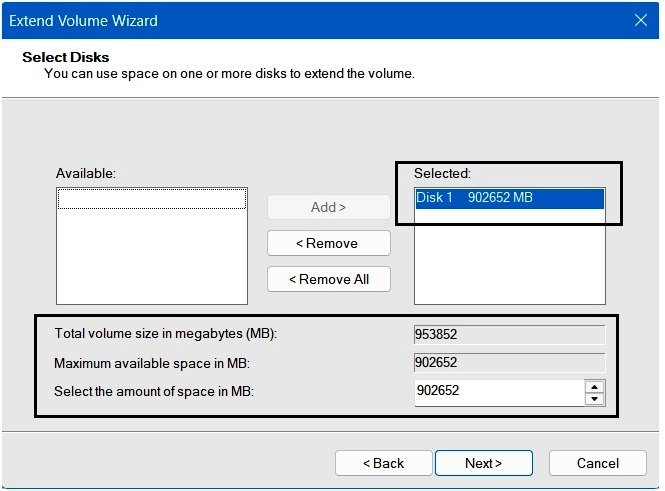
Task: Click the 'Available:' label
Action: click(x=86, y=173)
